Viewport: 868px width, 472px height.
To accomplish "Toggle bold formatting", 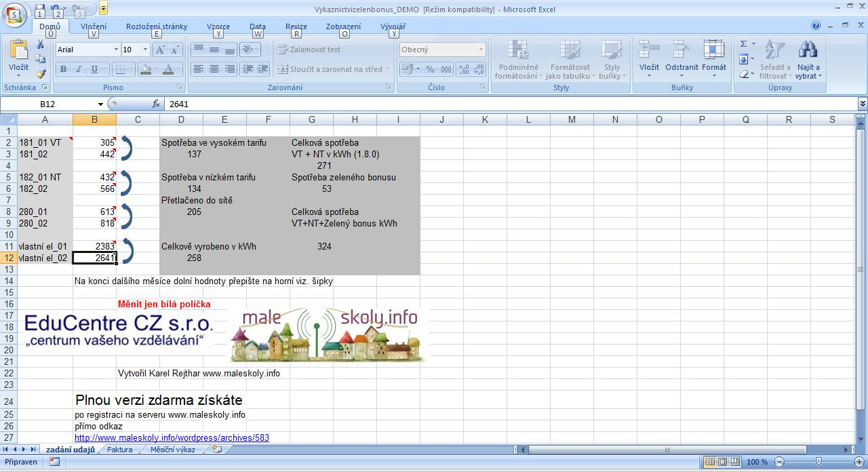I will 63,69.
